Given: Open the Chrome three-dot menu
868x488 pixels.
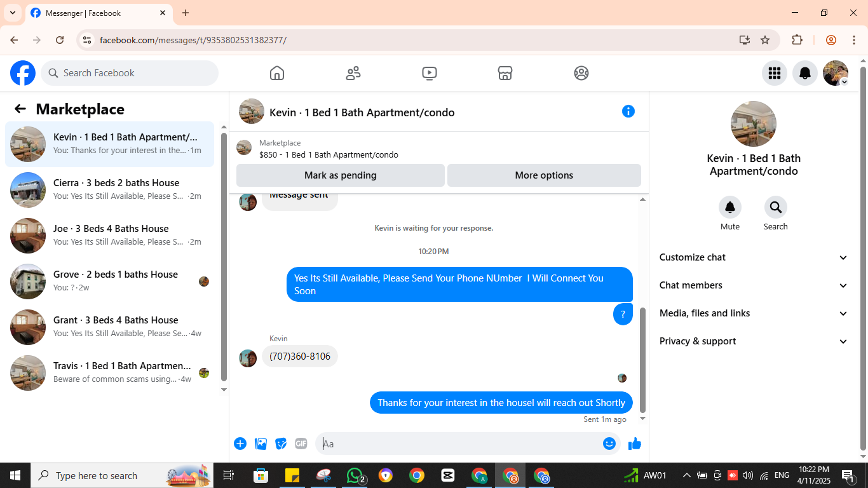Looking at the screenshot, I should point(854,40).
